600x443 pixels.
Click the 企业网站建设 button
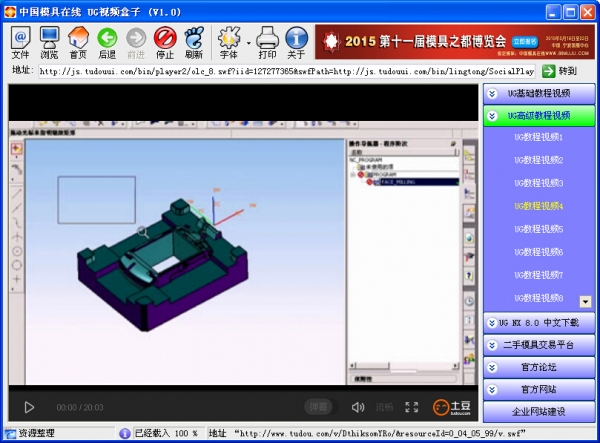pyautogui.click(x=539, y=411)
